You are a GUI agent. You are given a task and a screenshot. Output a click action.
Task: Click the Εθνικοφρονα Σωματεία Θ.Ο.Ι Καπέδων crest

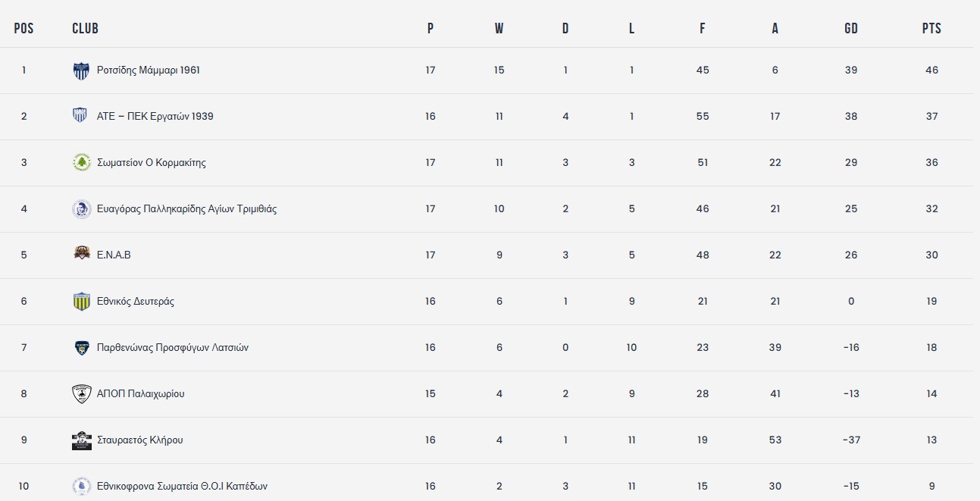(x=81, y=486)
